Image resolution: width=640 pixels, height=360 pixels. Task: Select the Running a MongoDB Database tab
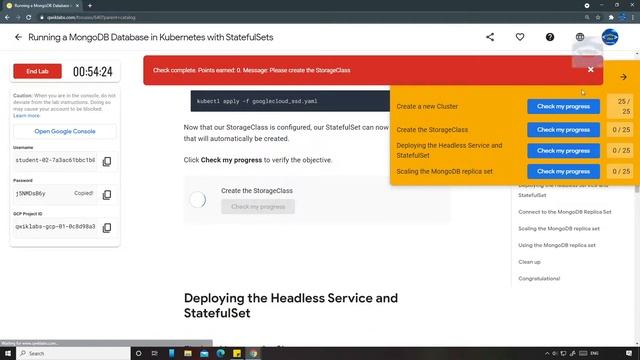coord(42,6)
